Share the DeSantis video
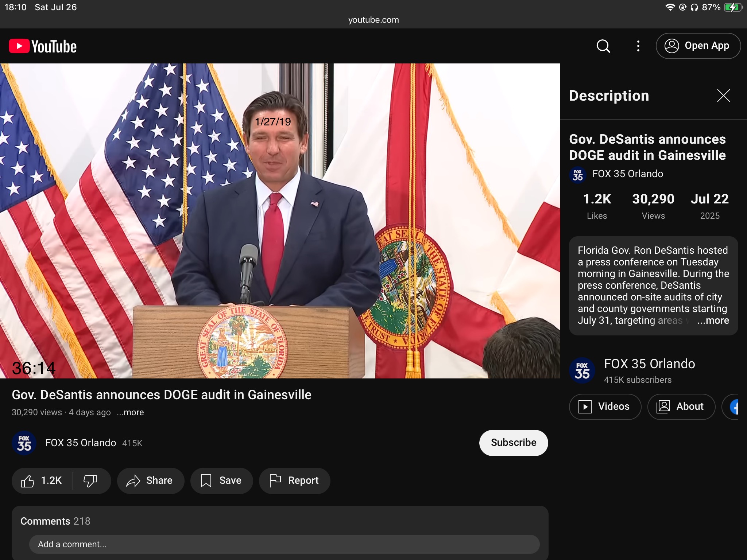 [x=151, y=481]
